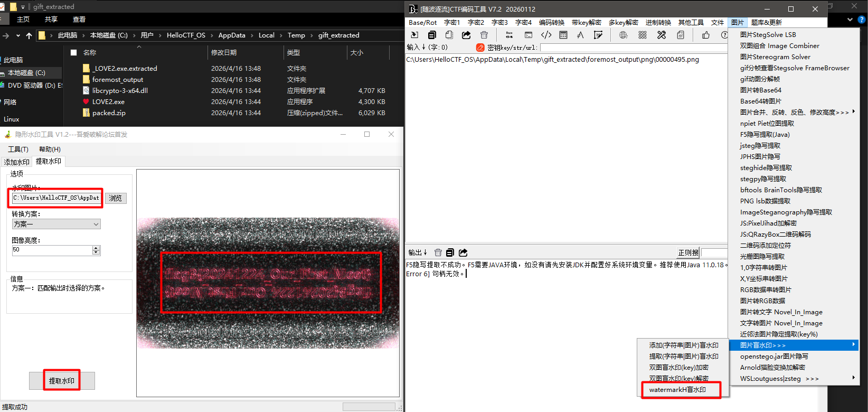Open the 转换方案 dropdown showing 方案一
Screen dimensions: 868x412
[56, 224]
